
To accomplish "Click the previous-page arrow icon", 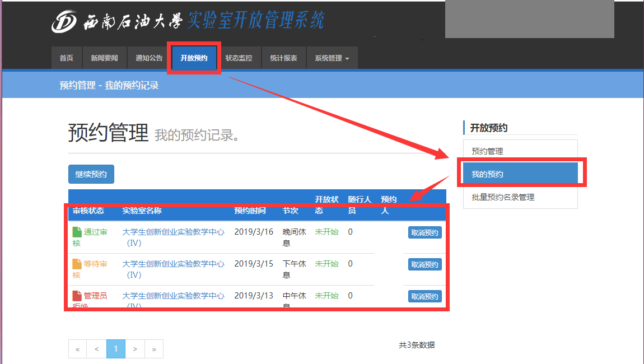I will coord(96,348).
